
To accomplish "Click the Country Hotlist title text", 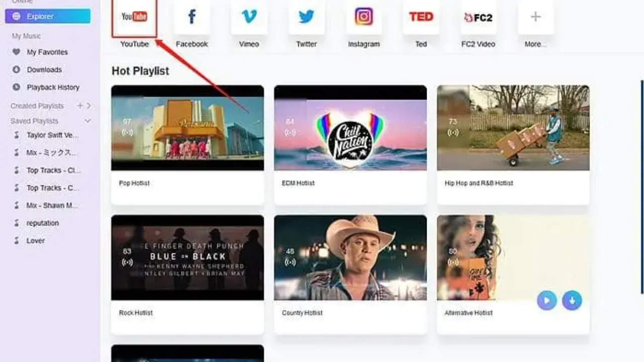I will [302, 313].
